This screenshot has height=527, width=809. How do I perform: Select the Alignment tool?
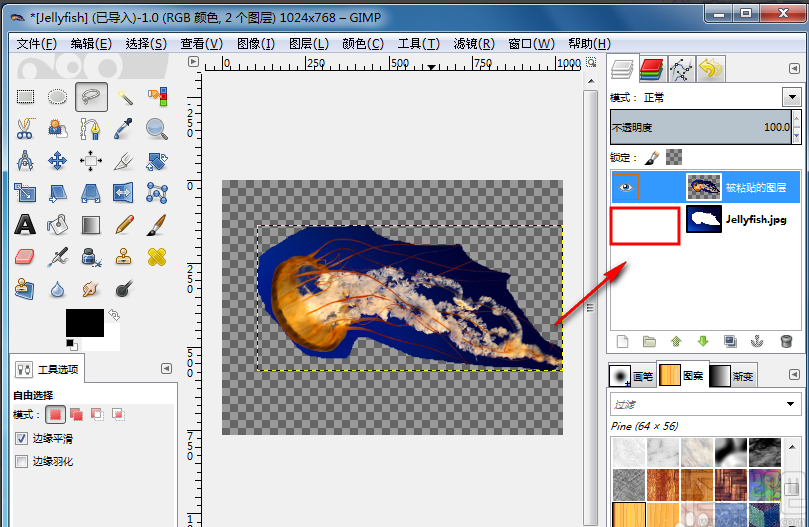click(91, 161)
